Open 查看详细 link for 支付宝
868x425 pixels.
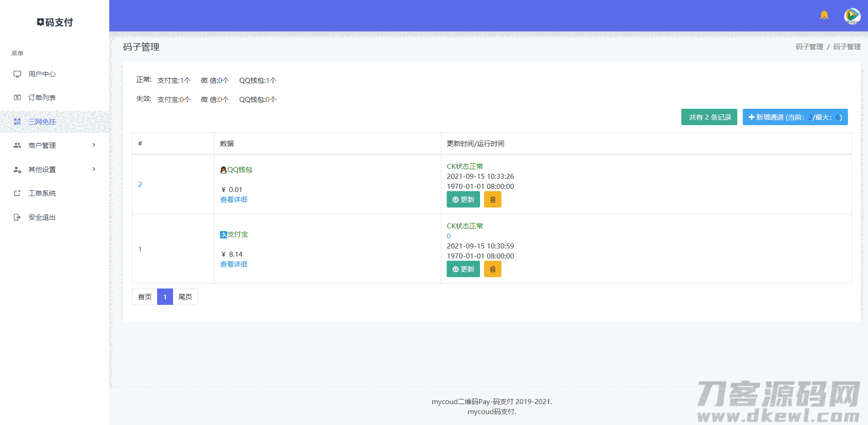pyautogui.click(x=234, y=264)
